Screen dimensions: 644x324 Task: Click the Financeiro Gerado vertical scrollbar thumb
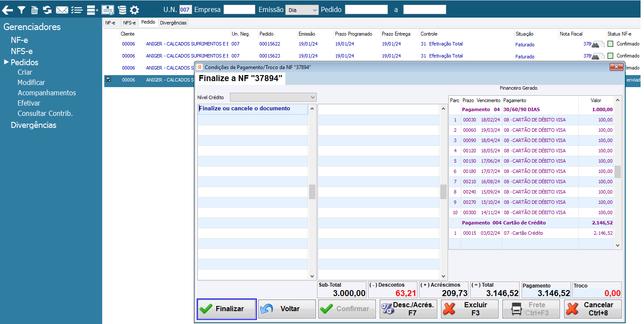(x=618, y=172)
